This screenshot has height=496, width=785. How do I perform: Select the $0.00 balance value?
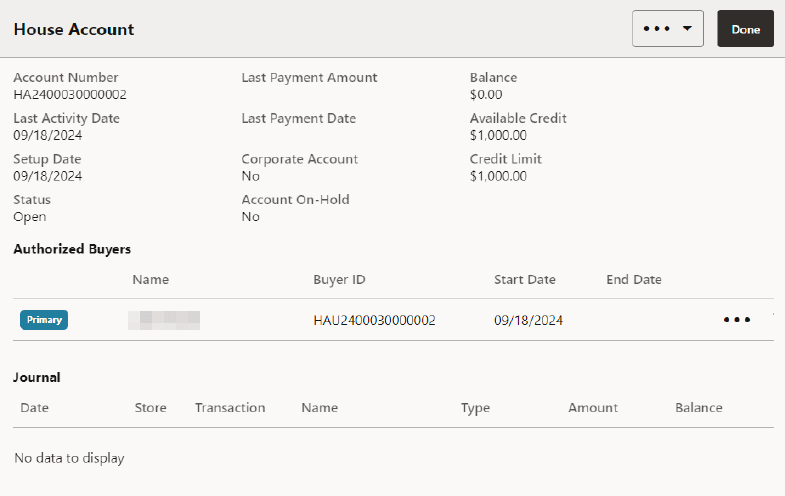(486, 95)
